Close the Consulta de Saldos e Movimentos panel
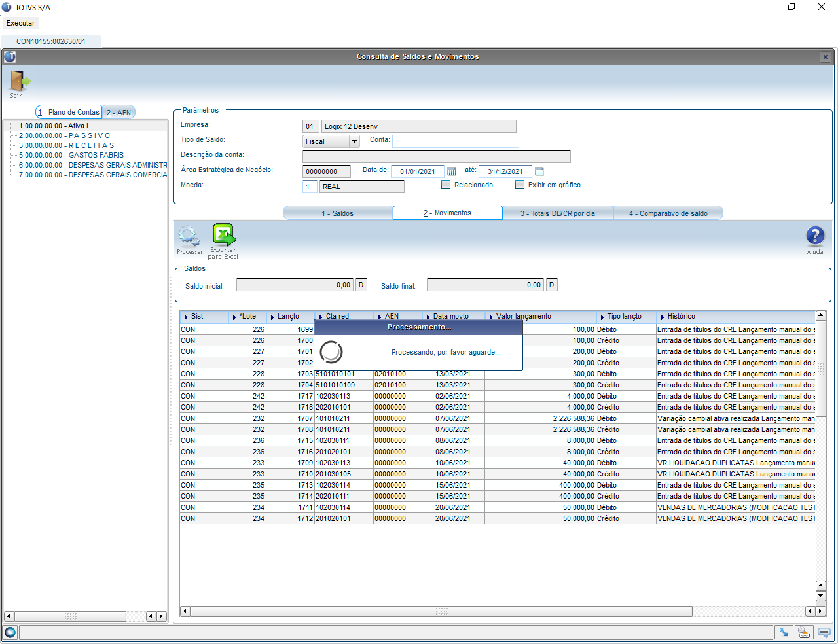Screen dimensions: 838x644 click(825, 57)
